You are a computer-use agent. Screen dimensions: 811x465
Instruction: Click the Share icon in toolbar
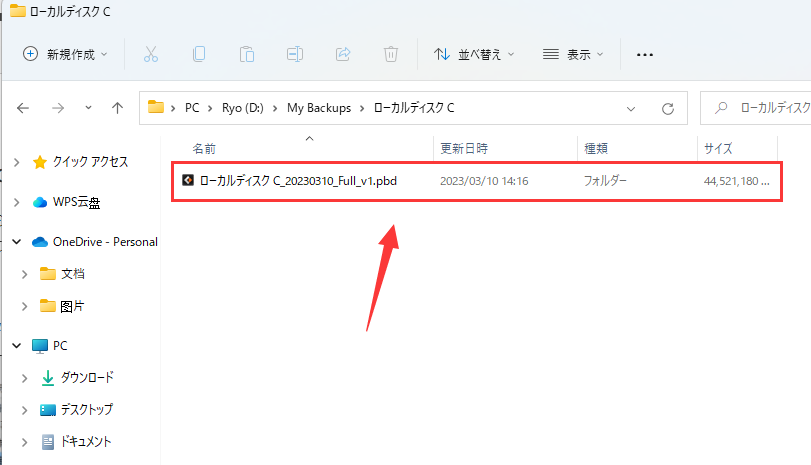(x=343, y=54)
